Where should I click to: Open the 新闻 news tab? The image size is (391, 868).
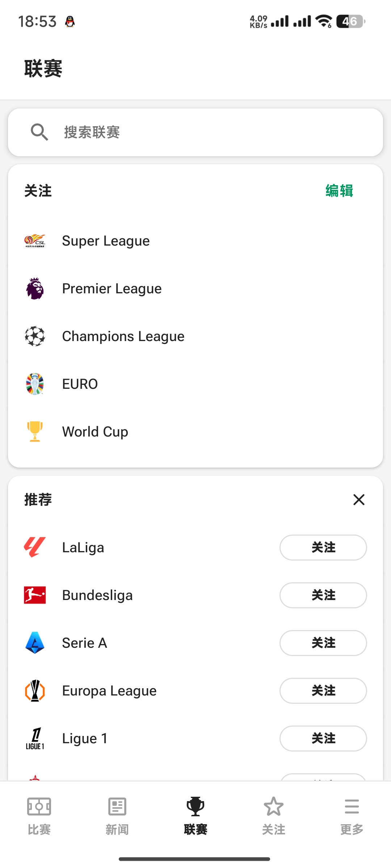[x=117, y=816]
